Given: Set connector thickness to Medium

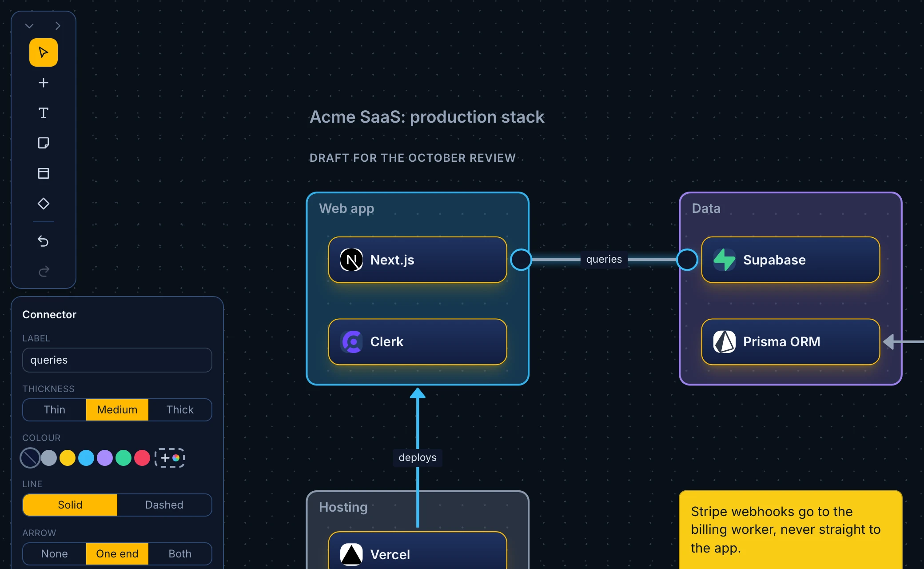Looking at the screenshot, I should tap(117, 409).
